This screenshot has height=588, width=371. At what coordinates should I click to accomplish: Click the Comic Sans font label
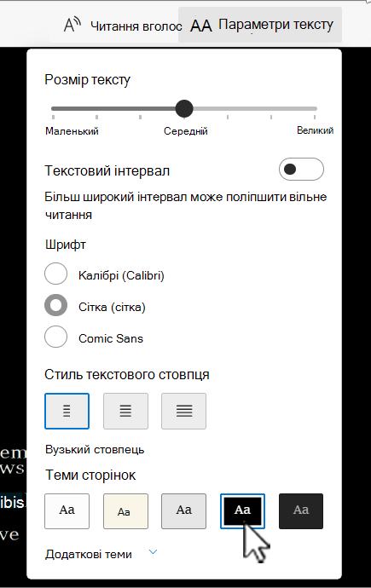[x=111, y=338]
